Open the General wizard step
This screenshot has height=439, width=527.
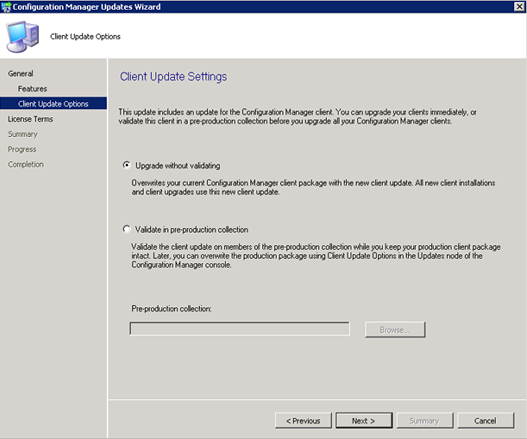click(21, 74)
